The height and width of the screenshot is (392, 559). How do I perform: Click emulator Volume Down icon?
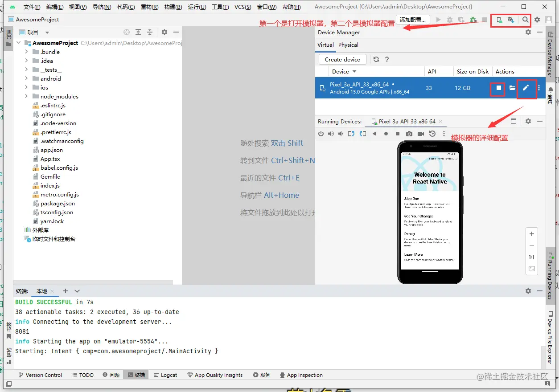click(x=341, y=134)
